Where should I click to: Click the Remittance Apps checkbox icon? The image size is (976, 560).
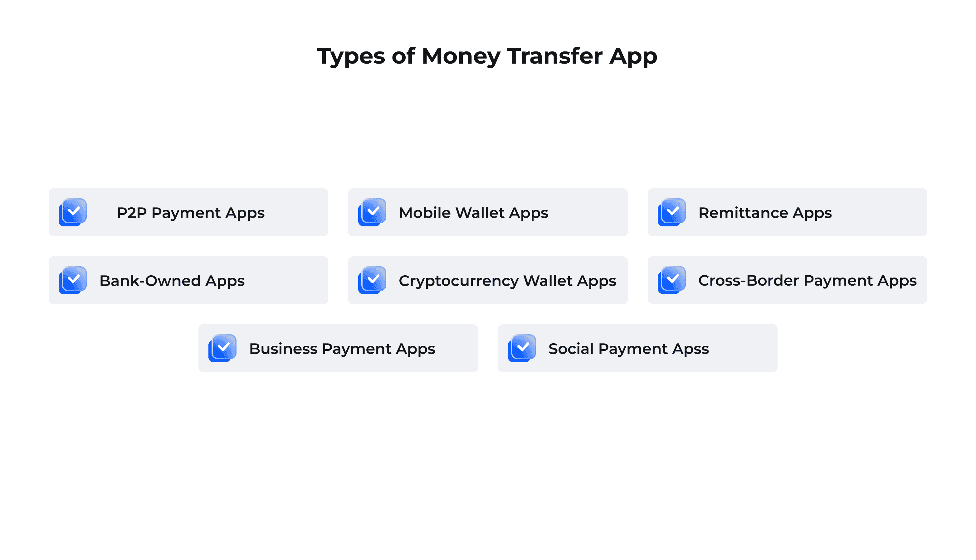tap(672, 212)
